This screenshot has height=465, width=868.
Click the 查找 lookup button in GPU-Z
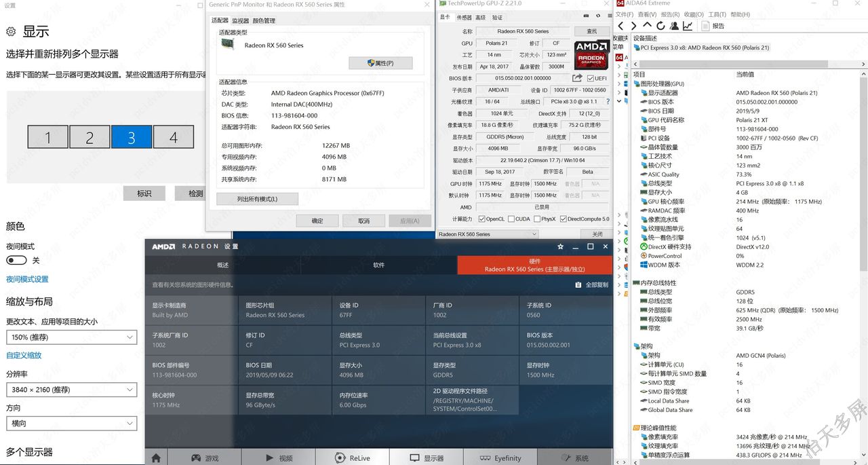(x=591, y=31)
